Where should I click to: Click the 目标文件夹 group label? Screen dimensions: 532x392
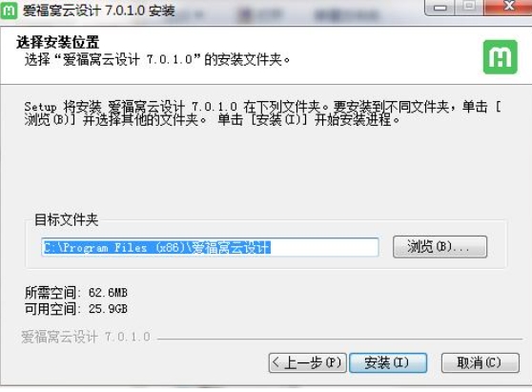[x=67, y=220]
